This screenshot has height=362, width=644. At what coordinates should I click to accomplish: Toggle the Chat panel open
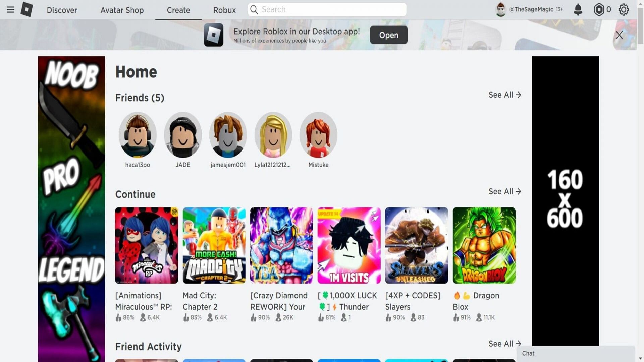pyautogui.click(x=575, y=354)
